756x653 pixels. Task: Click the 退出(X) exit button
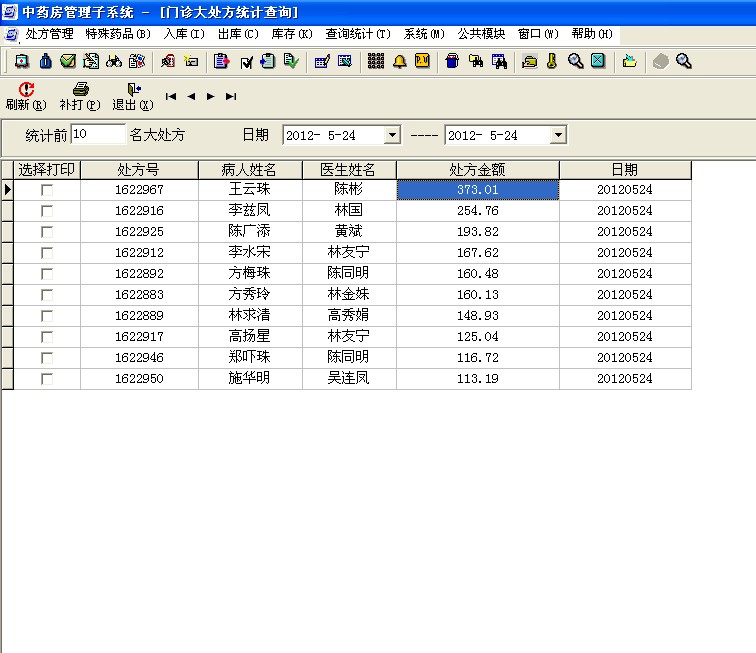[x=133, y=96]
